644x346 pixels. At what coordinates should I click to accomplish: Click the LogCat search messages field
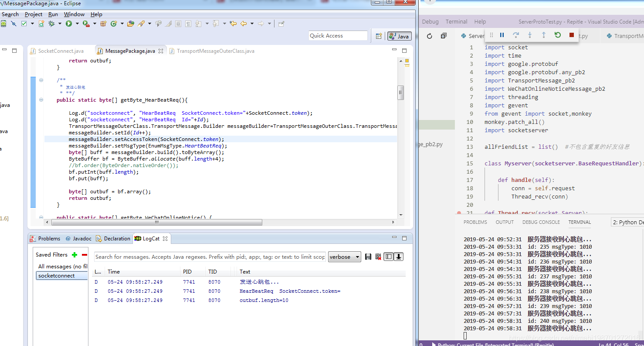pyautogui.click(x=210, y=257)
